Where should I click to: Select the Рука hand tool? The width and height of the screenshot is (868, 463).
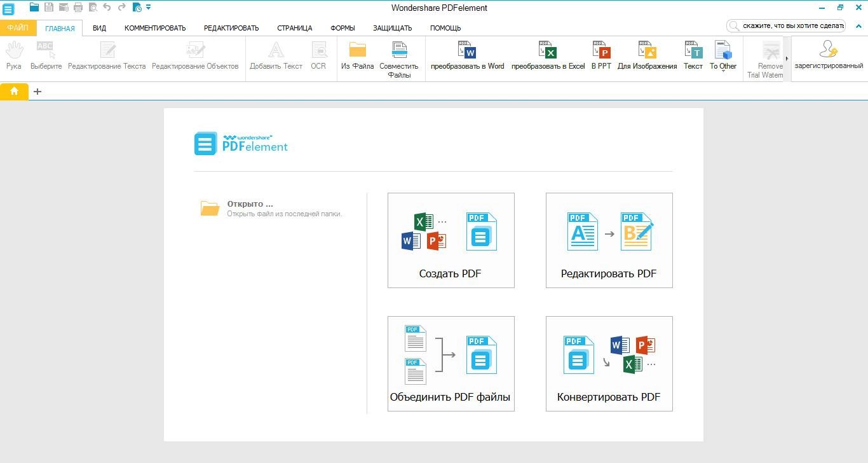[x=13, y=55]
